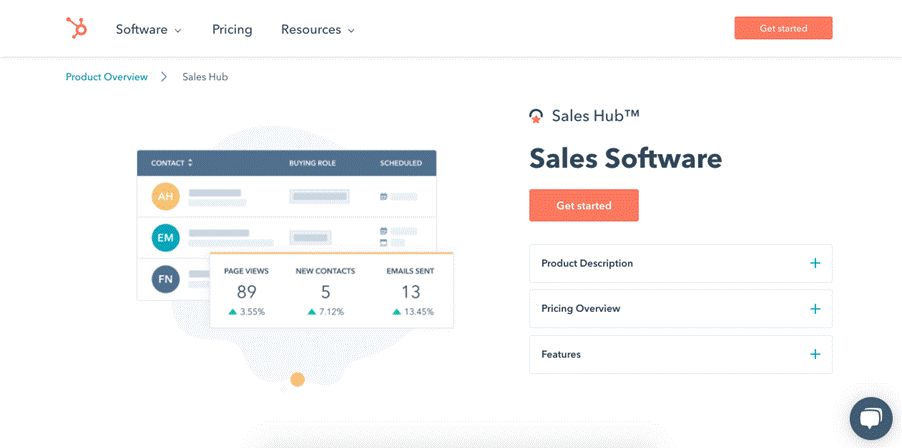Click the Contact column sort arrows
This screenshot has width=902, height=448.
(x=190, y=163)
